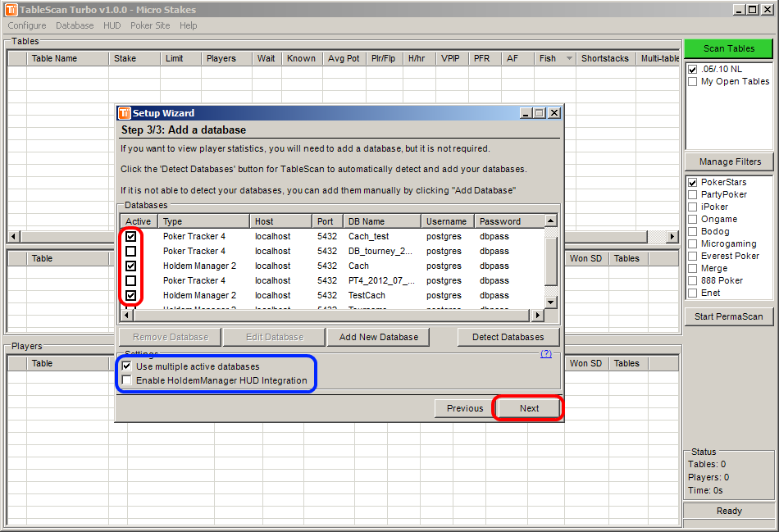Select the TestCach database name
The width and height of the screenshot is (779, 532).
click(367, 296)
